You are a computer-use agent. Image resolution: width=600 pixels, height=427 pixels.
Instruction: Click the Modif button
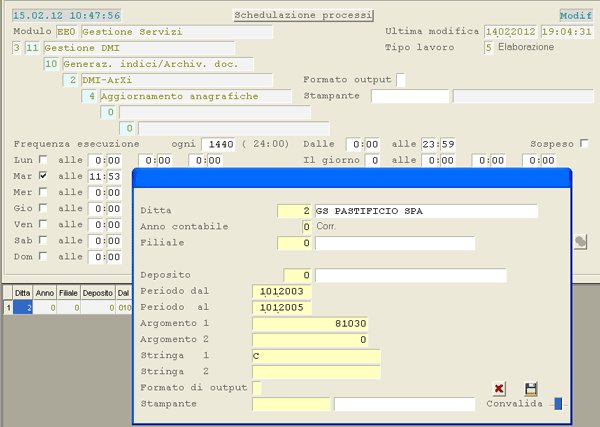(x=575, y=16)
